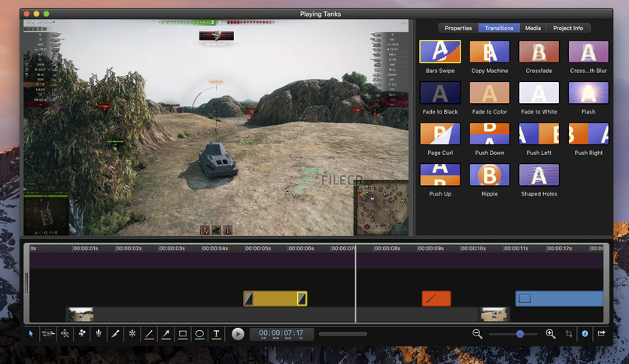The height and width of the screenshot is (364, 629).
Task: Click the playback progress scrubber bar
Action: point(343,334)
